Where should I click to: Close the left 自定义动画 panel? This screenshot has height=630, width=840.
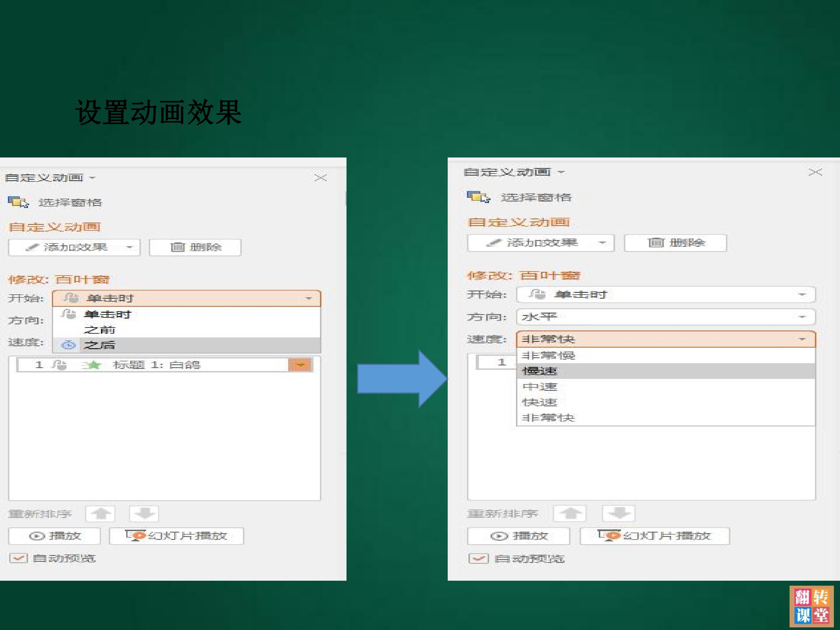321,178
